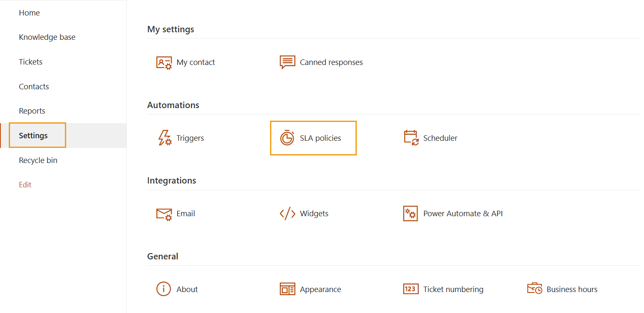Switch to Reports in the sidebar

32,111
